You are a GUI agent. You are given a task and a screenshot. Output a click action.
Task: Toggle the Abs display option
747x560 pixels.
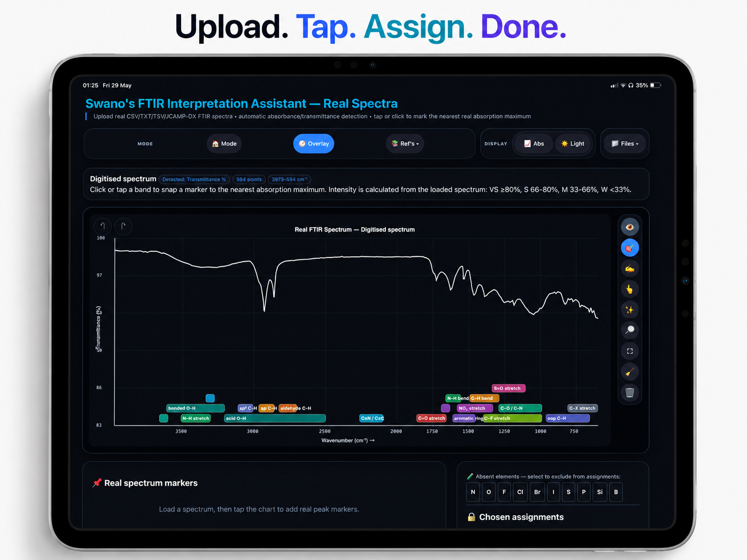[534, 144]
